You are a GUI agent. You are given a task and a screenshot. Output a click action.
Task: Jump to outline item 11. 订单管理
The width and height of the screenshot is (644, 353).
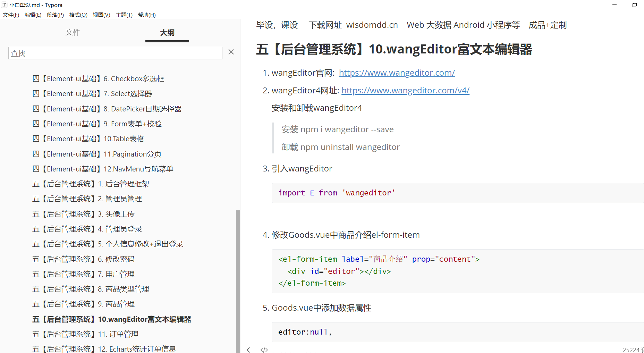tap(85, 334)
